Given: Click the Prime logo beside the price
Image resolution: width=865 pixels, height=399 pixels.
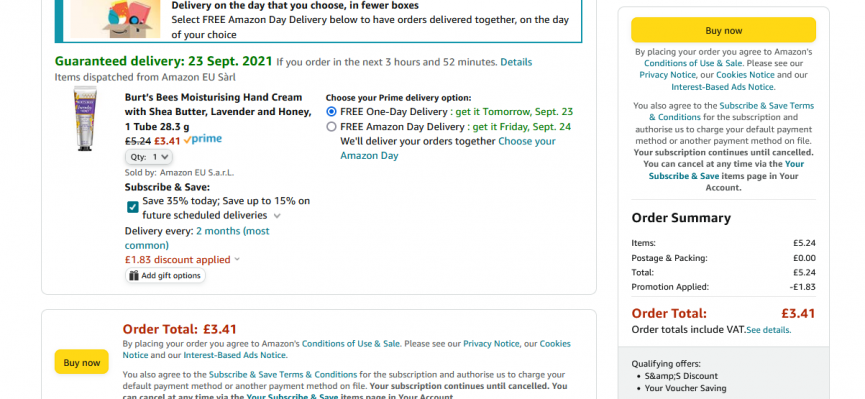Looking at the screenshot, I should [203, 140].
